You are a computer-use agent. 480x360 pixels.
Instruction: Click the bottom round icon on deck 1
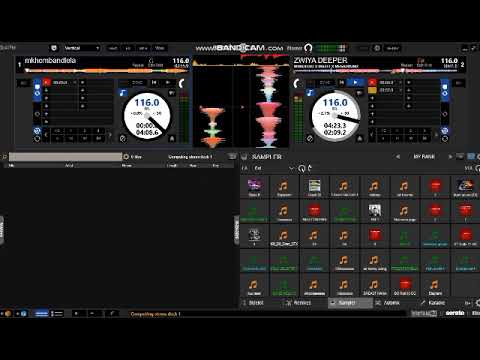37,139
